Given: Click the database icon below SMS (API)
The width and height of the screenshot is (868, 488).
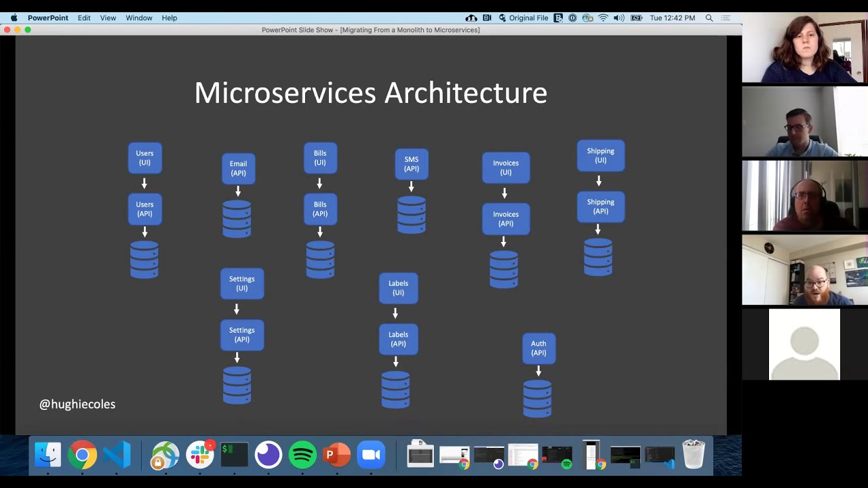Looking at the screenshot, I should 412,215.
